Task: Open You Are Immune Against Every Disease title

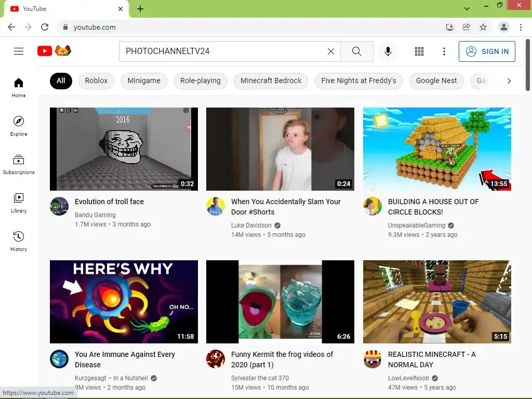Action: (125, 360)
